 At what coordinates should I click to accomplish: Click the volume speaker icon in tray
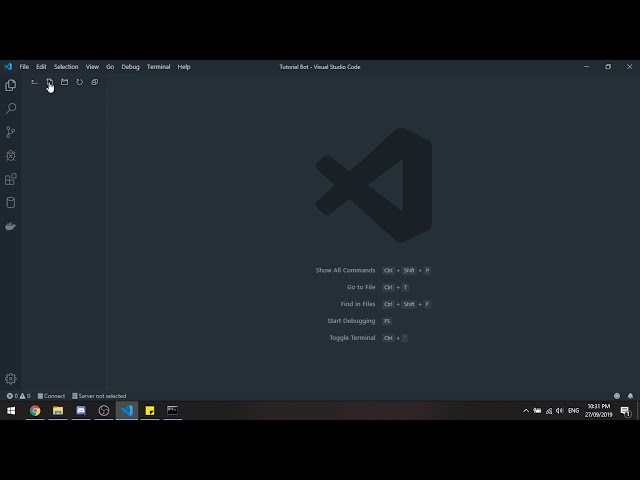tap(560, 411)
